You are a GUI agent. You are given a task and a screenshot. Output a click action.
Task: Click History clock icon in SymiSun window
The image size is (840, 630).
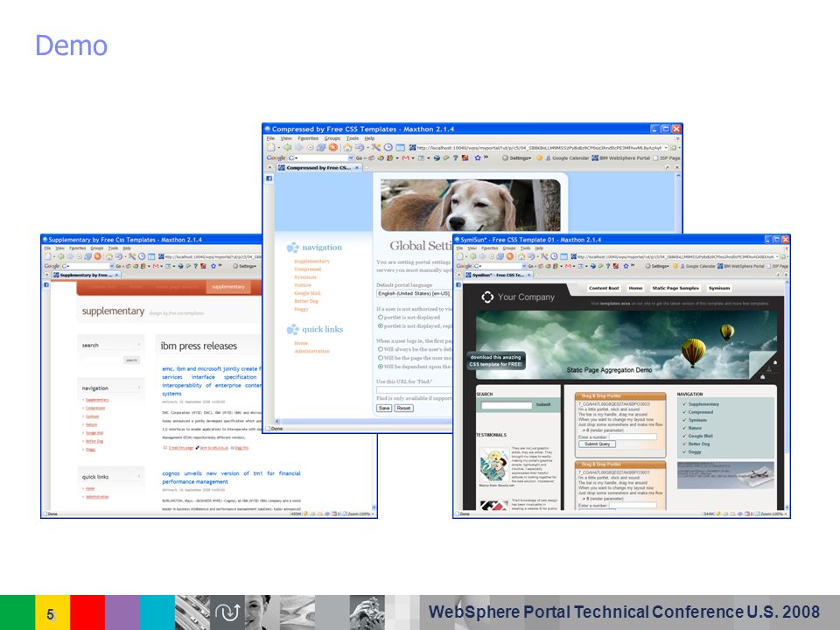(x=554, y=256)
